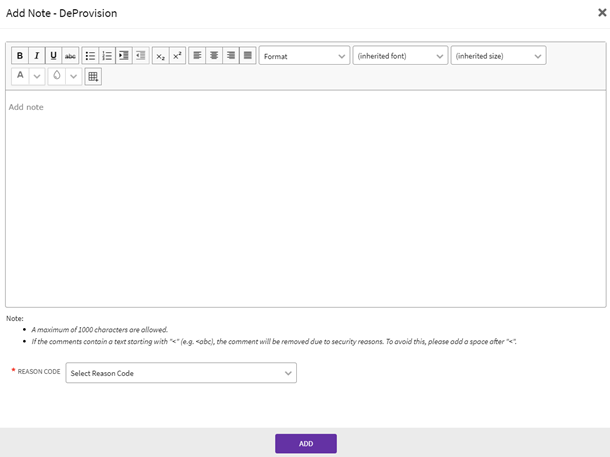Apply strikethrough to text
Screen dimensions: 610x457
(x=70, y=56)
